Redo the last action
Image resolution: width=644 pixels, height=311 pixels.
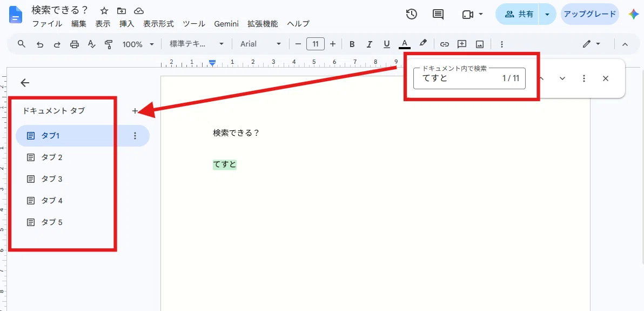click(57, 44)
